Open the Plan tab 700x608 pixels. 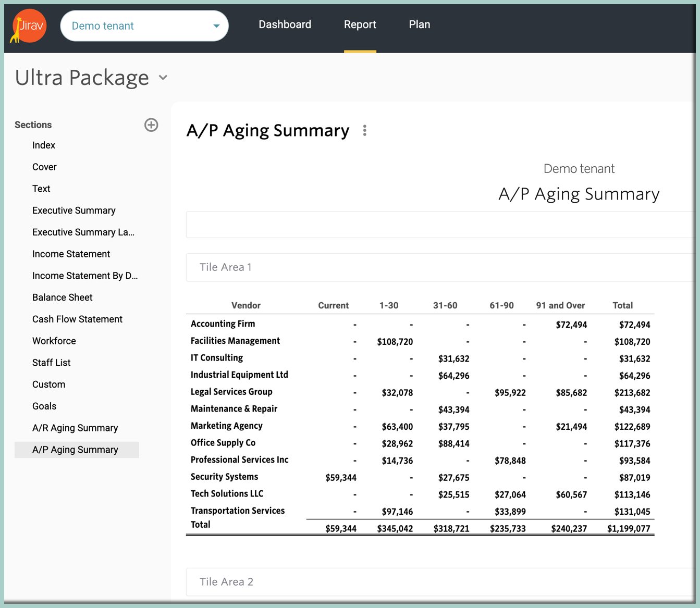coord(420,24)
